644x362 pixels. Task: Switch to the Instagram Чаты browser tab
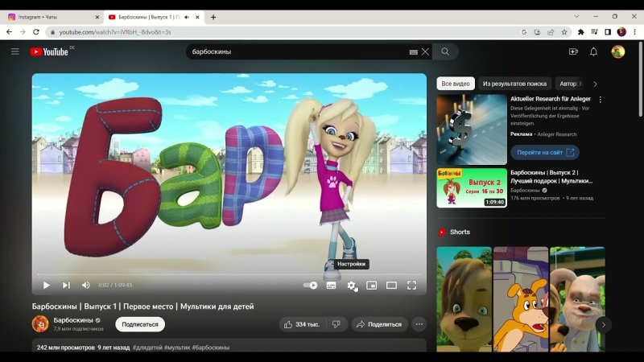52,17
